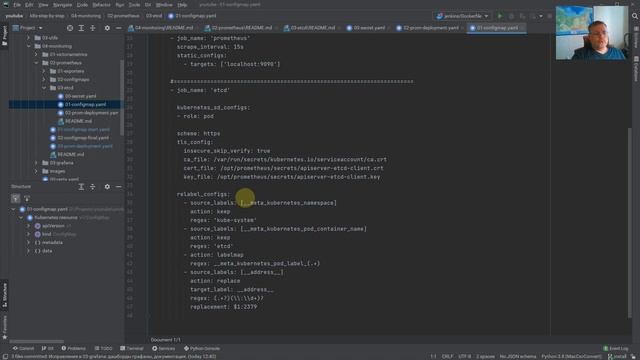This screenshot has height=360, width=640.
Task: Expand the 02-configmaps folder
Action: [x=44, y=80]
